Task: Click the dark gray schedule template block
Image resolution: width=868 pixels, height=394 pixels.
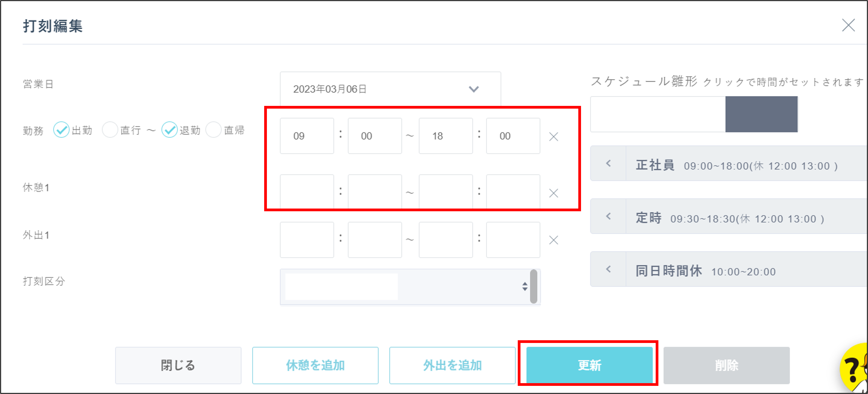Action: coord(761,114)
